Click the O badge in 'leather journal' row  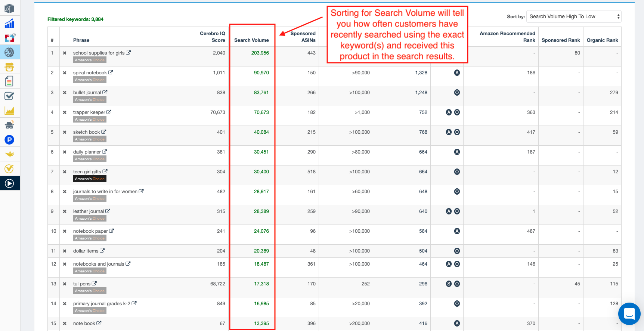[x=457, y=211]
